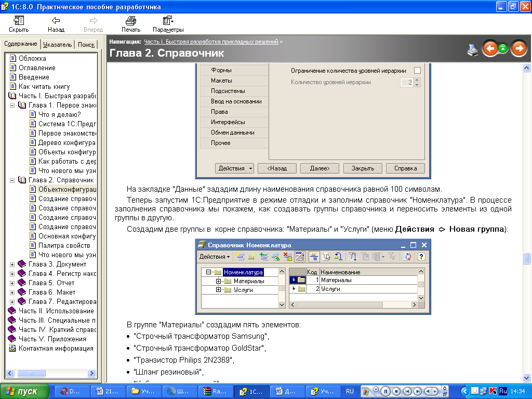Open the Поиск tab
Viewport: 532px width, 399px height.
point(86,45)
